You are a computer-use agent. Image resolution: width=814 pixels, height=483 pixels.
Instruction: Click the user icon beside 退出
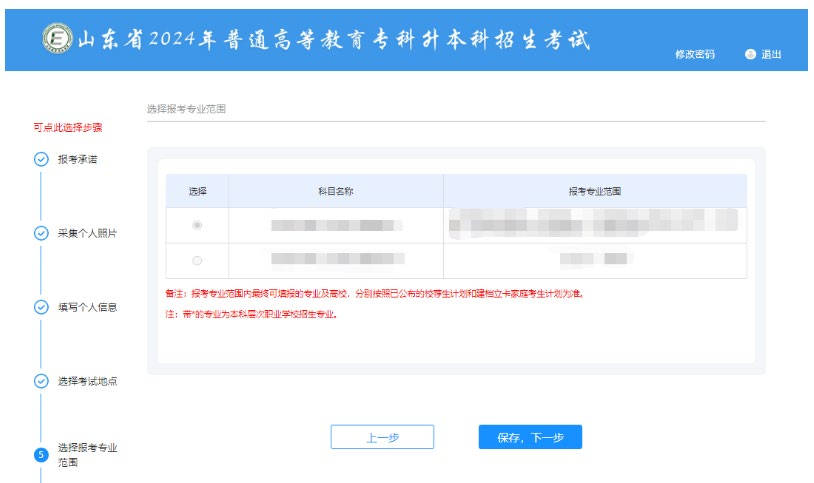(750, 54)
